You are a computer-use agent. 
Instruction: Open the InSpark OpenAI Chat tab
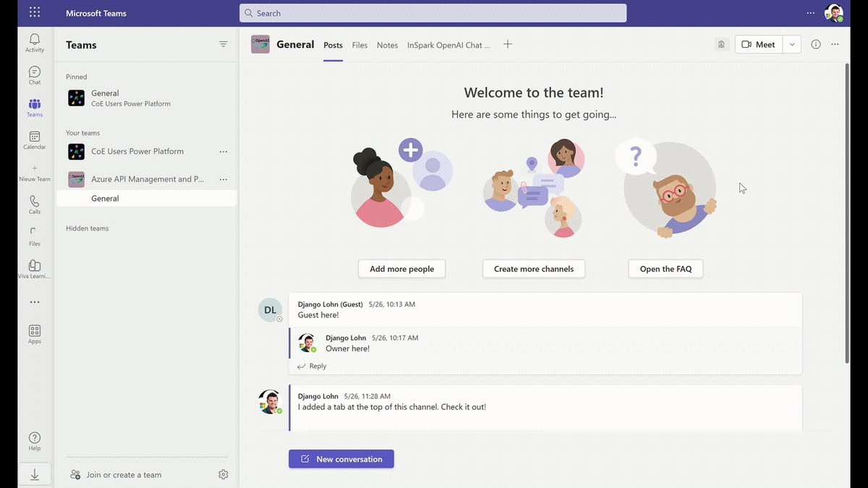(448, 45)
